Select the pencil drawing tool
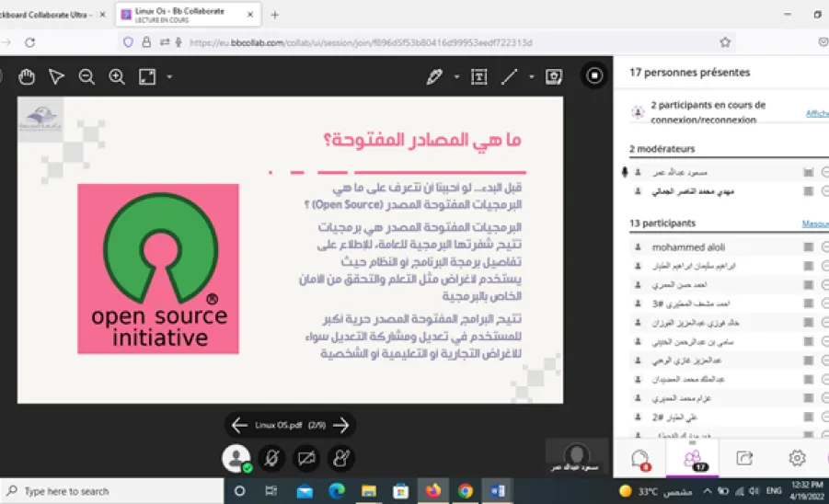829x504 pixels. click(434, 77)
